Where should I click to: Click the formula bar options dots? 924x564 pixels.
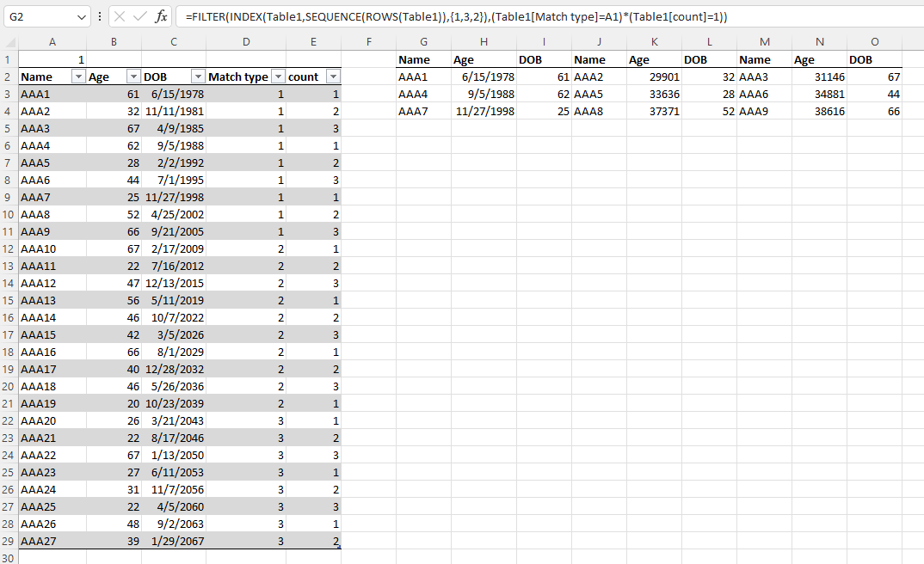click(100, 16)
